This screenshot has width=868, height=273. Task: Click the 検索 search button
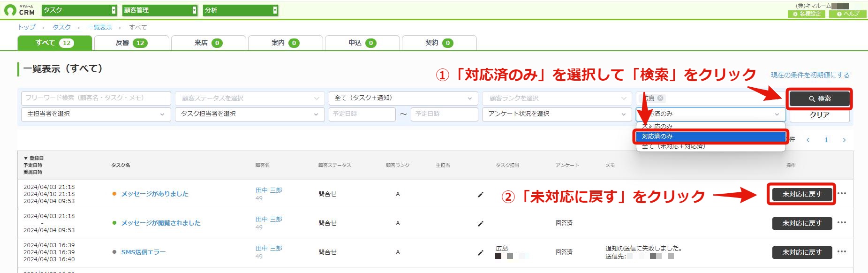pos(819,99)
